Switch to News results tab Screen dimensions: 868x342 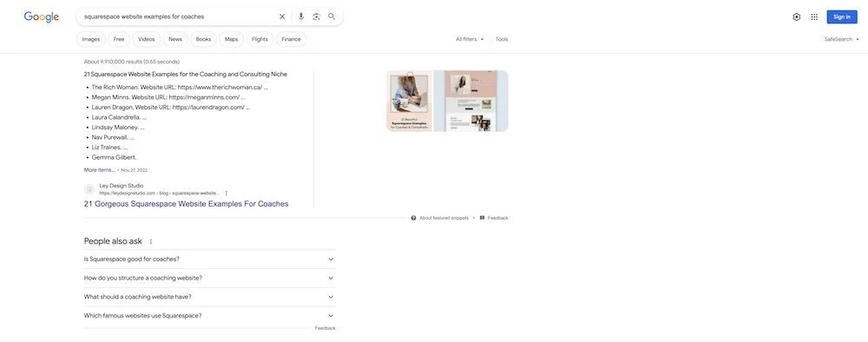(x=175, y=39)
